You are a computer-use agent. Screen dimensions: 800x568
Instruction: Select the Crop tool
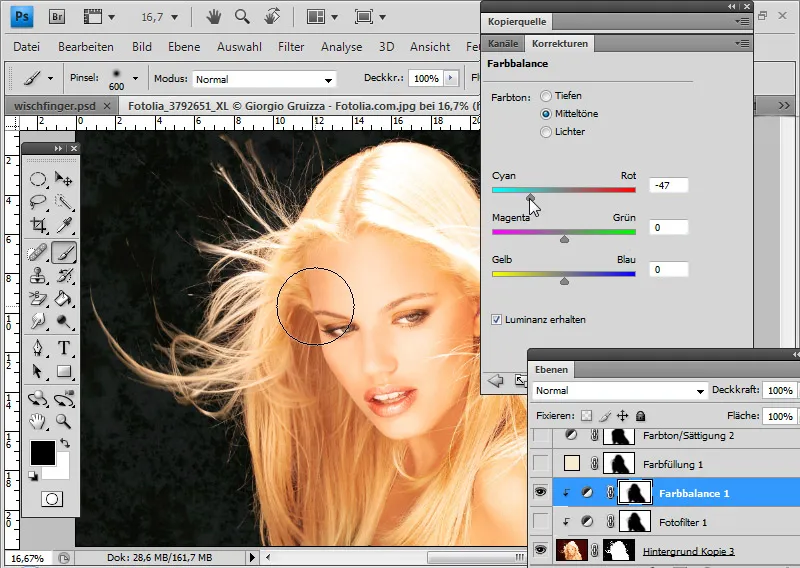pos(38,225)
